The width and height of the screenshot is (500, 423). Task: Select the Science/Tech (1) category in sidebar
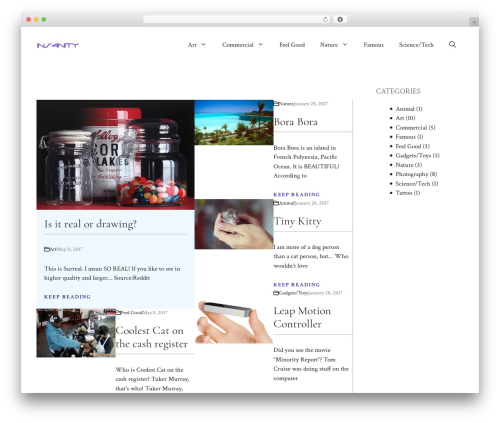point(417,183)
